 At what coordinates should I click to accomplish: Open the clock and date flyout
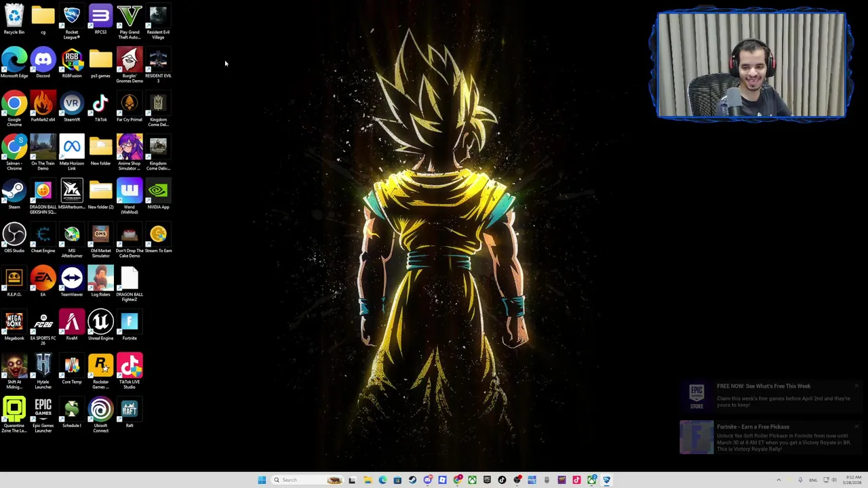(x=852, y=480)
